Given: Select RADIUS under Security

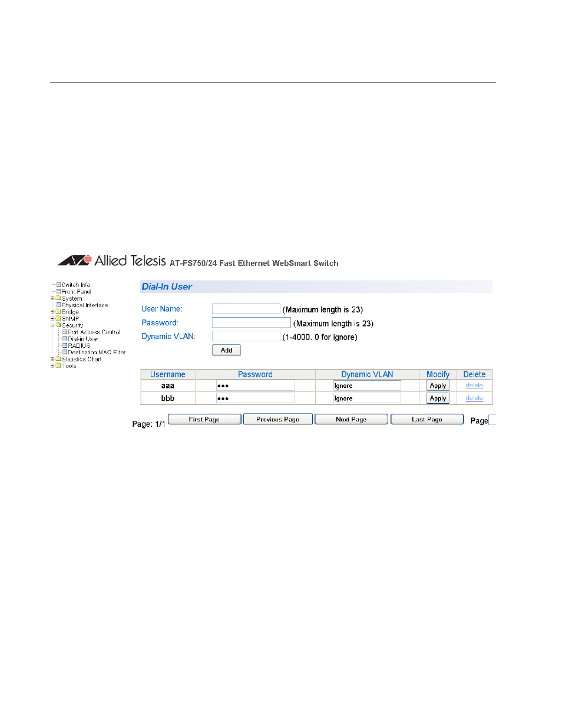Looking at the screenshot, I should [79, 346].
